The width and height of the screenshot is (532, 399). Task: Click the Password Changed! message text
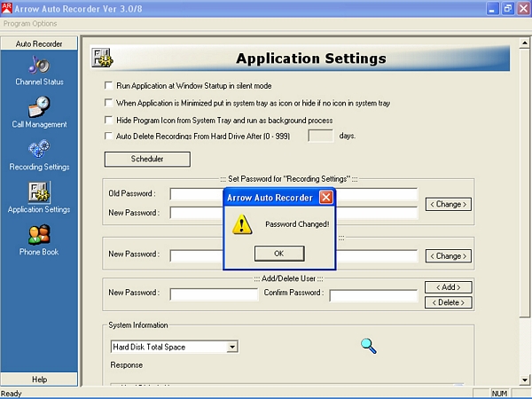297,224
